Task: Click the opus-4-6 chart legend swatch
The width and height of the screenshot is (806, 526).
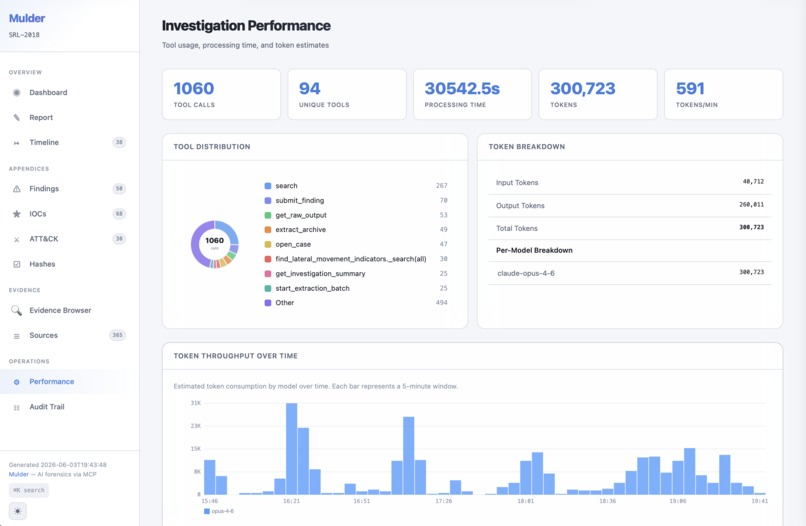Action: 207,511
